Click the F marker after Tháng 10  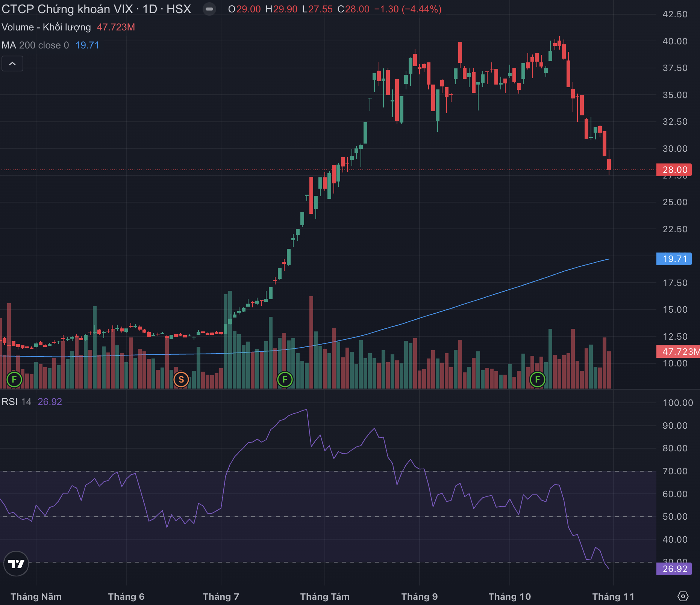537,380
